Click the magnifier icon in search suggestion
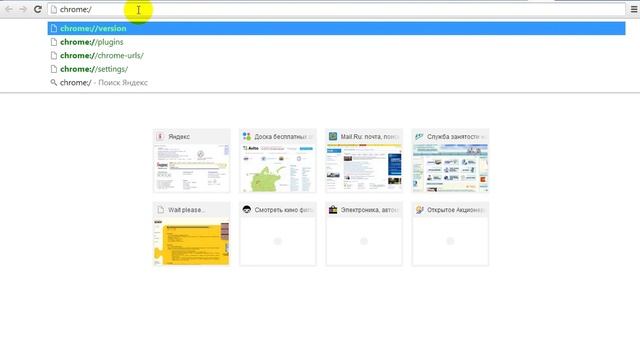The height and width of the screenshot is (360, 640). pyautogui.click(x=53, y=82)
